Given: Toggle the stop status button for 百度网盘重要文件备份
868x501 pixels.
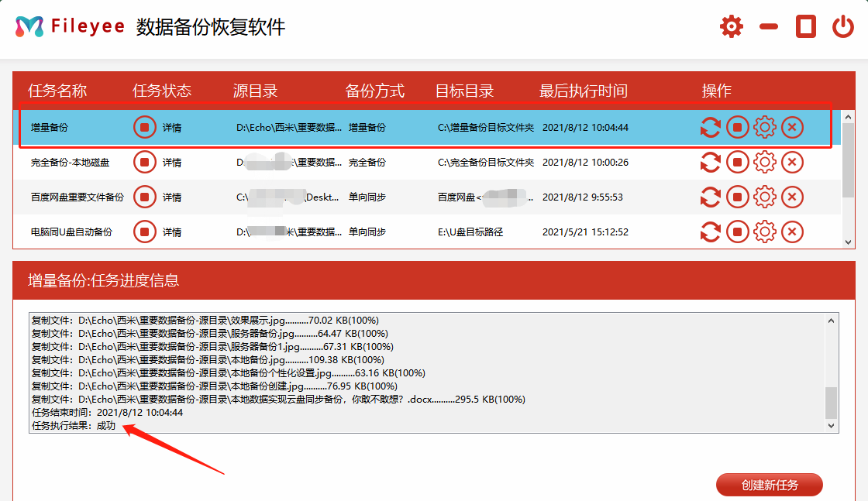Looking at the screenshot, I should coord(144,197).
